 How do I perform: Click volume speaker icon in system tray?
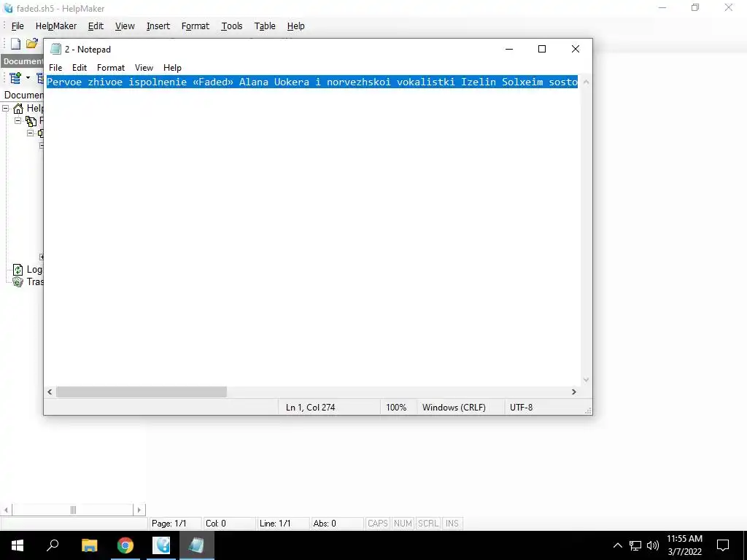(653, 545)
